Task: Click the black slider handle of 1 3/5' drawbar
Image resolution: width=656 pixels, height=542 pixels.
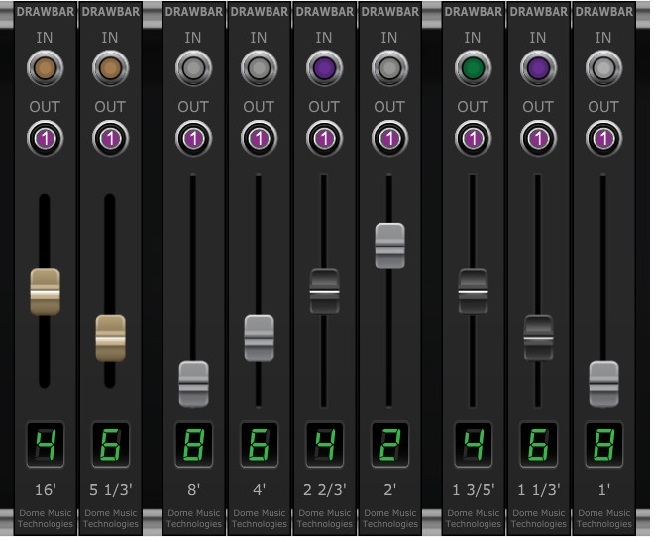Action: click(x=473, y=291)
